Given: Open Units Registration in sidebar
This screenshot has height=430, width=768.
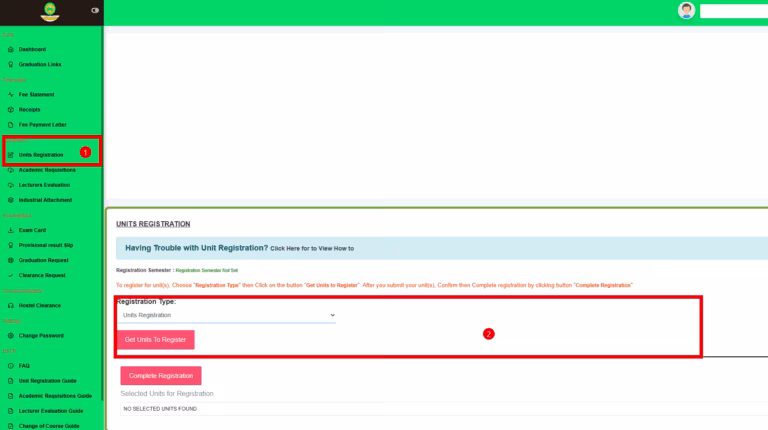Looking at the screenshot, I should [x=41, y=155].
